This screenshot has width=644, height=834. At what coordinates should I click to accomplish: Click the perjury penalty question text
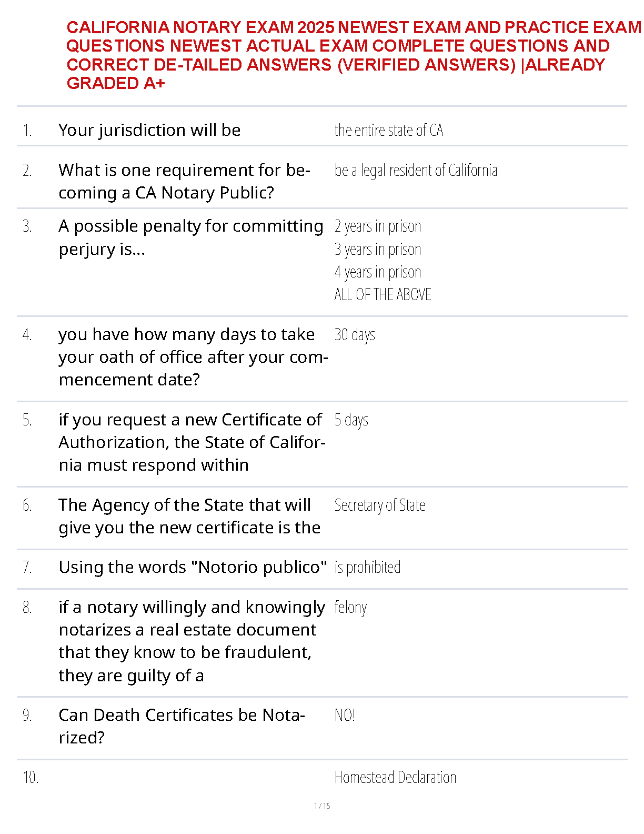[190, 237]
